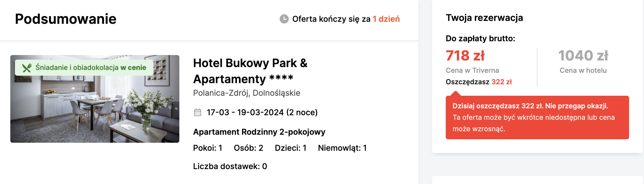644x184 pixels.
Task: Click the "1 dzień" offer deadline text
Action: [x=386, y=19]
